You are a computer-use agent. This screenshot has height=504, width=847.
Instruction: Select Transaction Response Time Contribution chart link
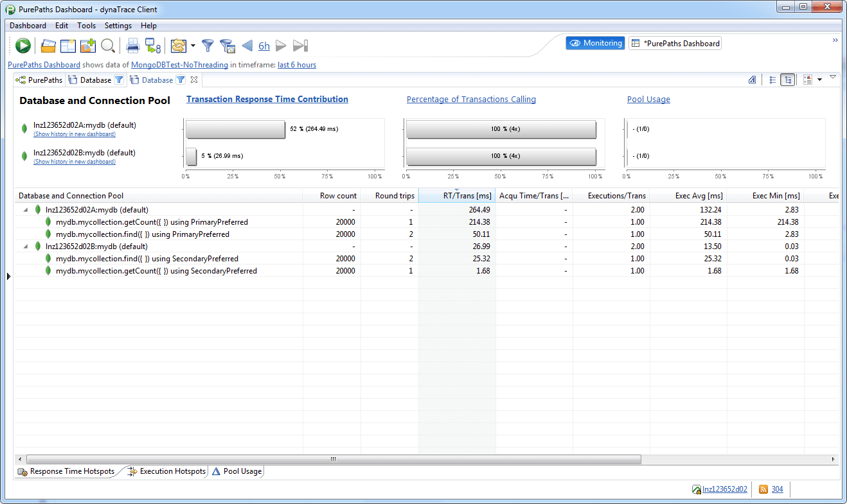click(x=267, y=100)
